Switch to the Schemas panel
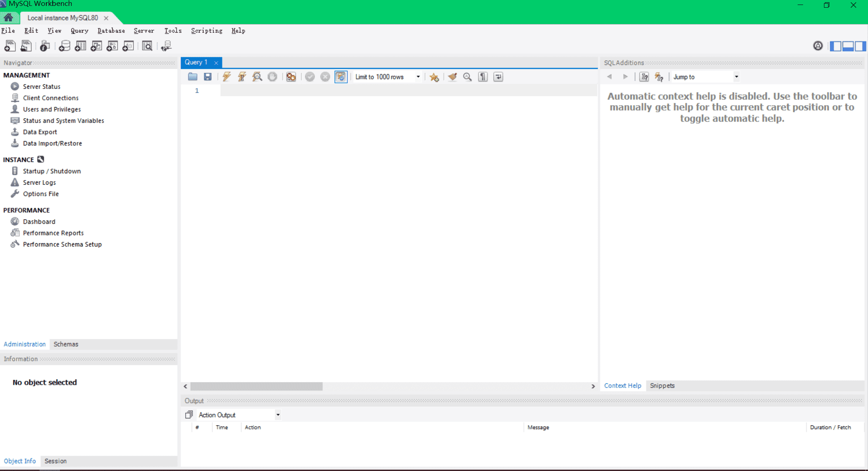 click(x=65, y=344)
